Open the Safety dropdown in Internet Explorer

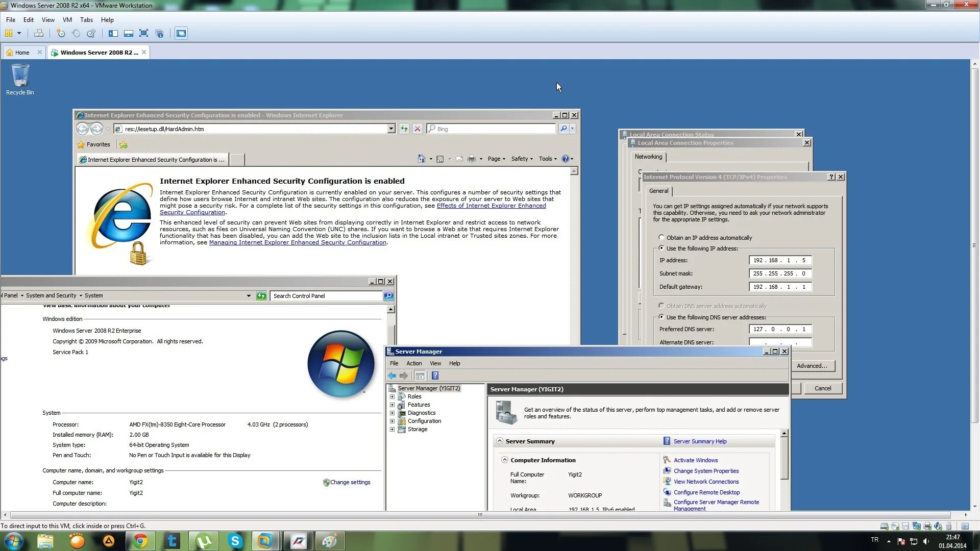tap(522, 159)
